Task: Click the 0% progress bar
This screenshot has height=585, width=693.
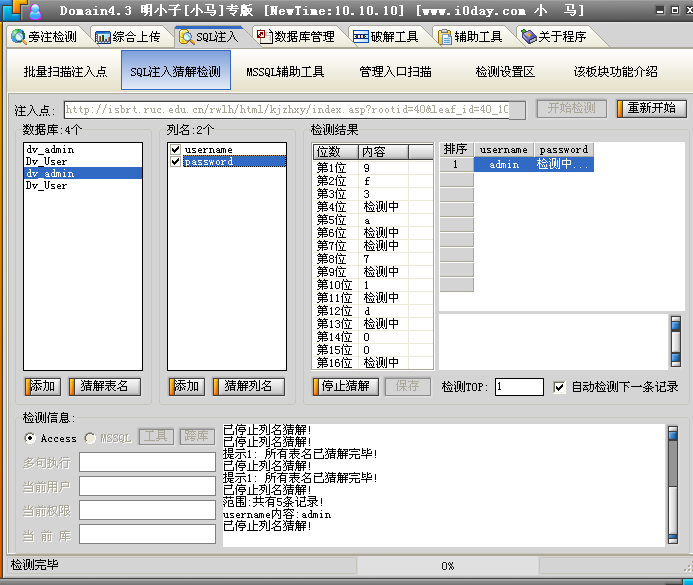Action: (447, 566)
